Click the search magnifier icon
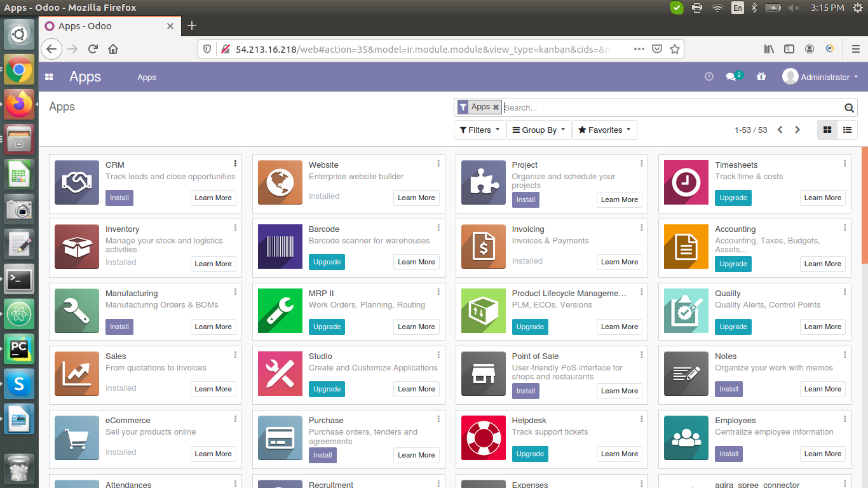Screen dimensions: 868x488 pyautogui.click(x=849, y=107)
